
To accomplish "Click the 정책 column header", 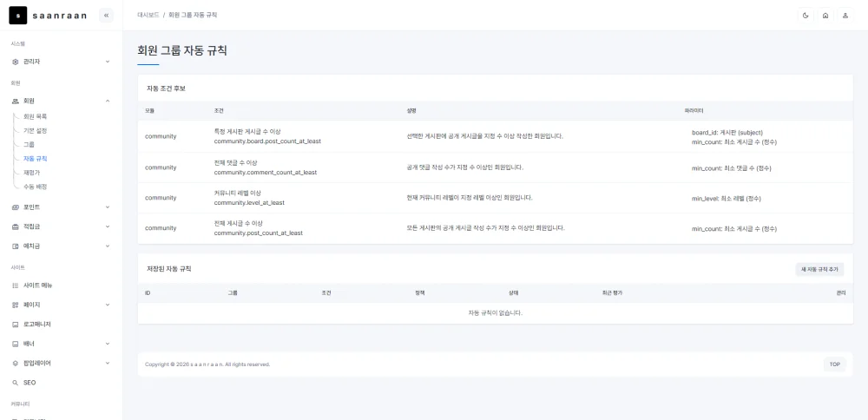I will (x=419, y=292).
